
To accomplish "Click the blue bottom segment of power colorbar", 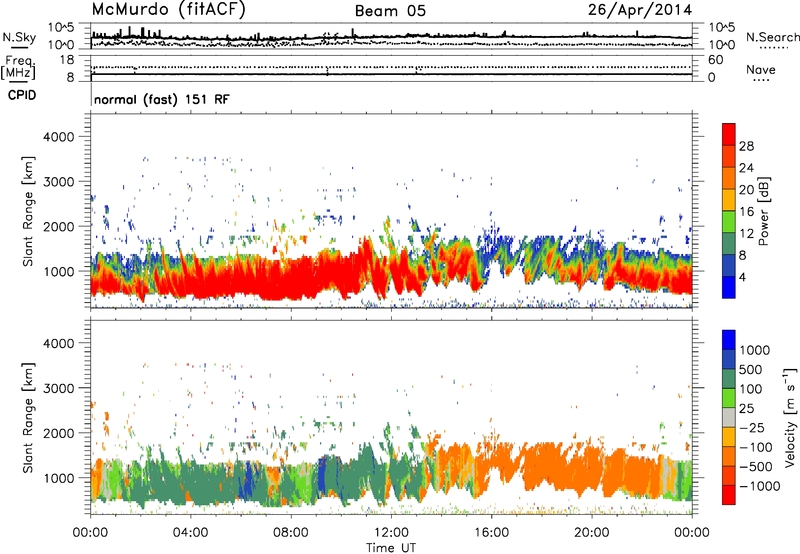I will tap(729, 287).
